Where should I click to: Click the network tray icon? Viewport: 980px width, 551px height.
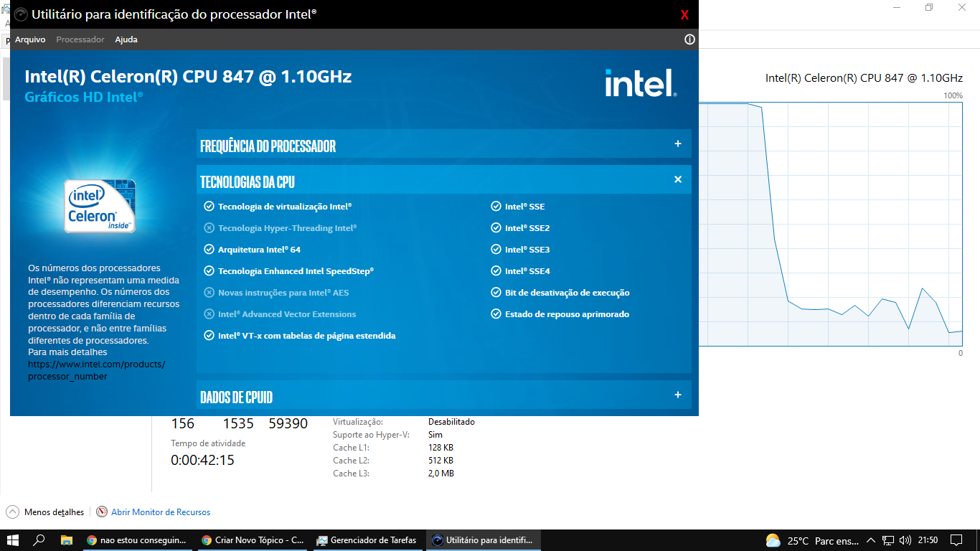pyautogui.click(x=888, y=540)
